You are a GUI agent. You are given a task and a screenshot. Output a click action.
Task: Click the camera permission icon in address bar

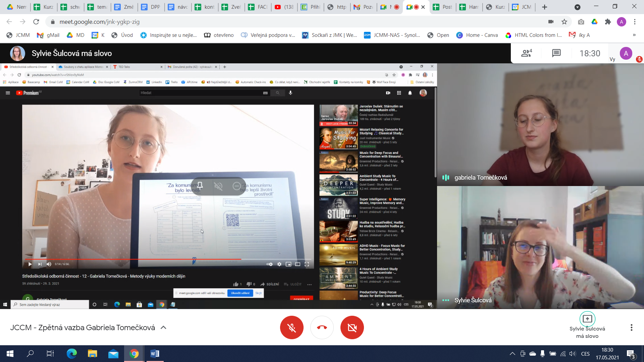point(551,22)
